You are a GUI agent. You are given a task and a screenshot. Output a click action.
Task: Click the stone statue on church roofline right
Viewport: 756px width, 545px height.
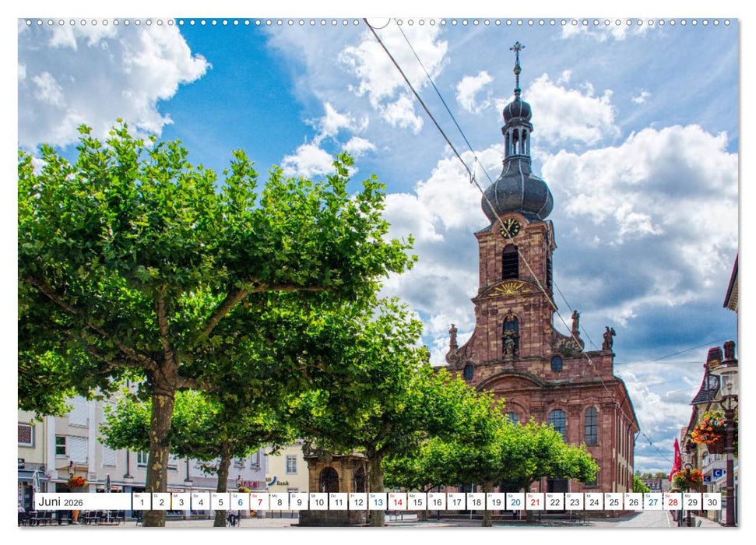point(608,338)
